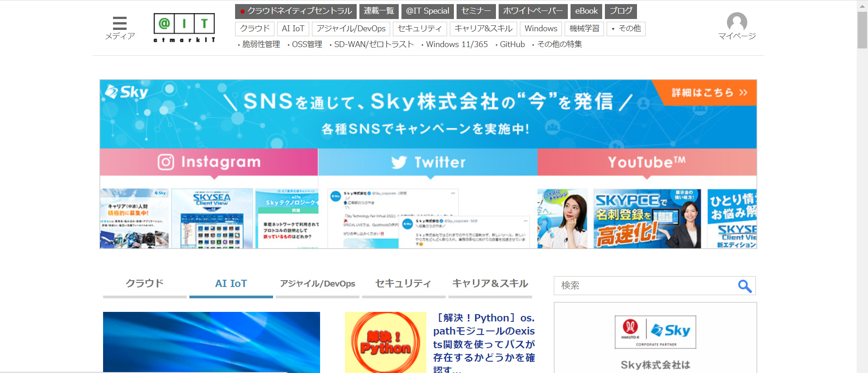Open the ホワイトペーパー nav button
The image size is (868, 373).
point(533,11)
